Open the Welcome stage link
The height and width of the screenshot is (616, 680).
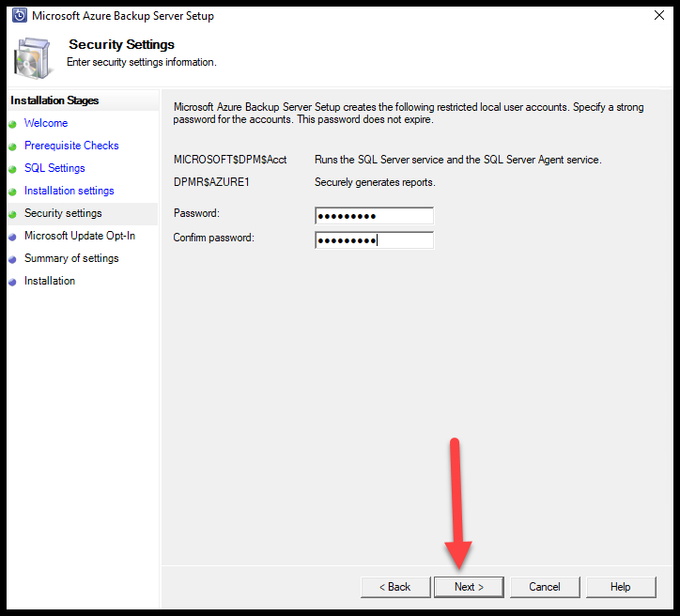point(46,123)
